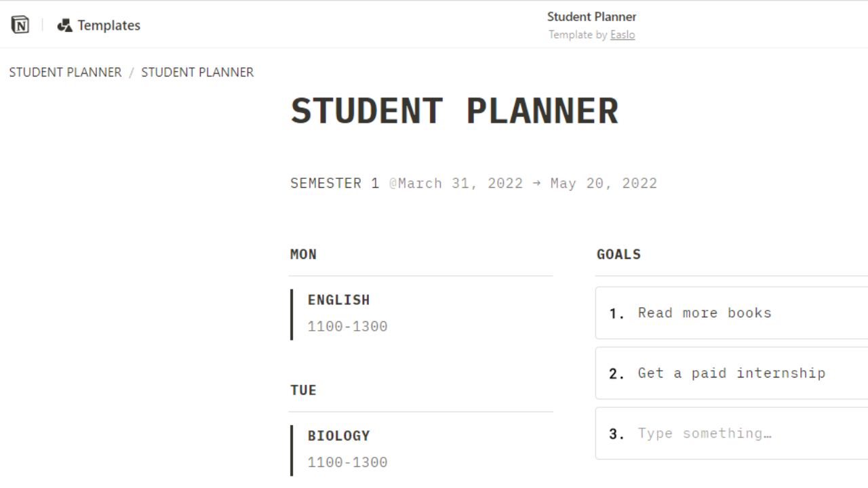Screen dimensions: 868x488
Task: Click goal 2 Get a paid internship
Action: click(x=731, y=373)
